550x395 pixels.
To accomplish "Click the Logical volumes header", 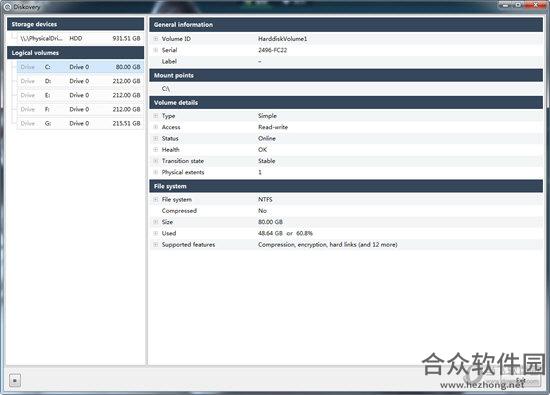I will point(75,53).
